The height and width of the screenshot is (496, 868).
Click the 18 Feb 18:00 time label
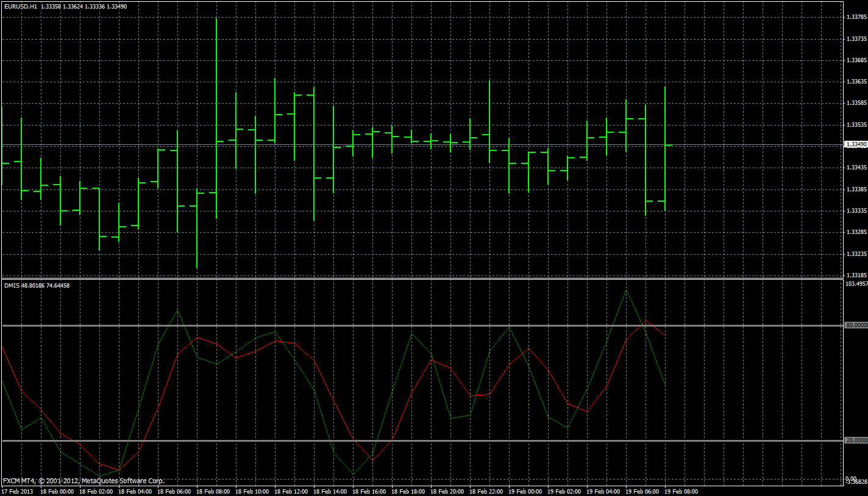[x=408, y=491]
